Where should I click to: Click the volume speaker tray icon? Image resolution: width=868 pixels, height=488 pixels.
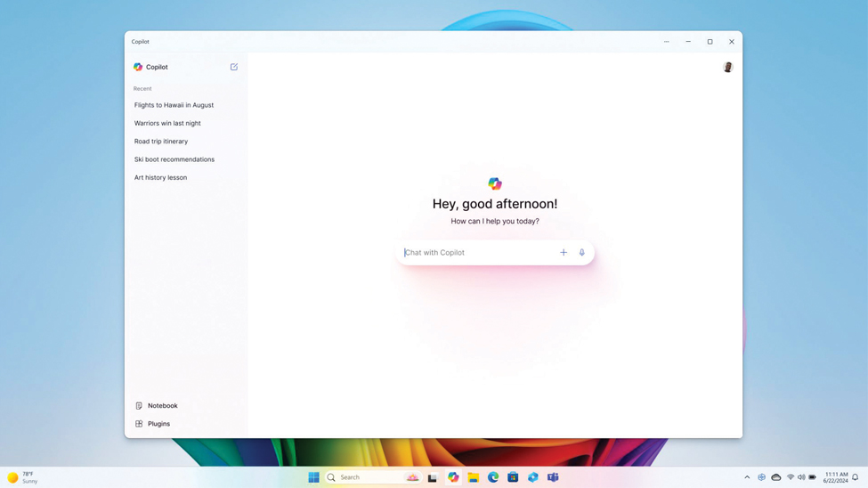(801, 477)
